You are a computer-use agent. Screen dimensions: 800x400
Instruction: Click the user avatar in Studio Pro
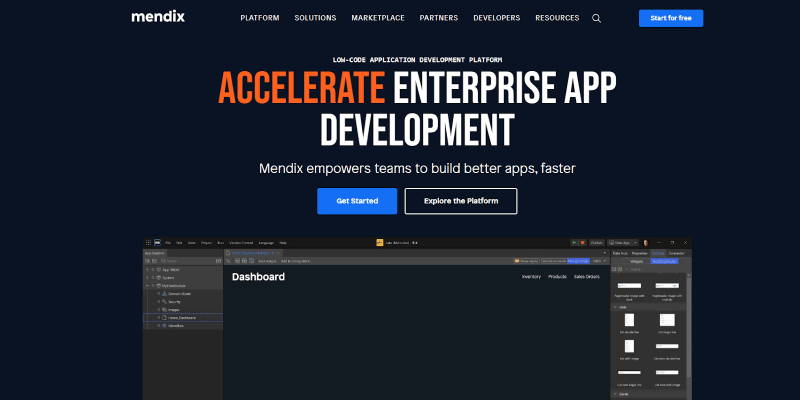pyautogui.click(x=646, y=242)
